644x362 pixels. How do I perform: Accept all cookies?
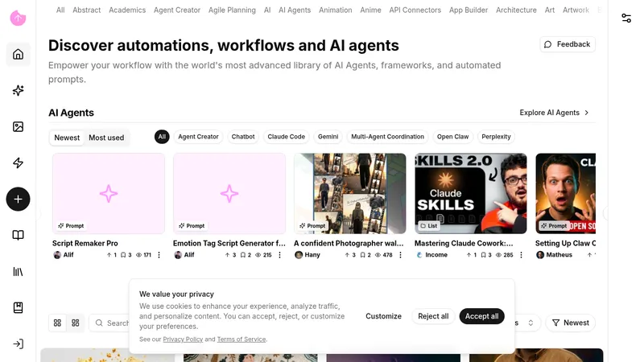481,316
